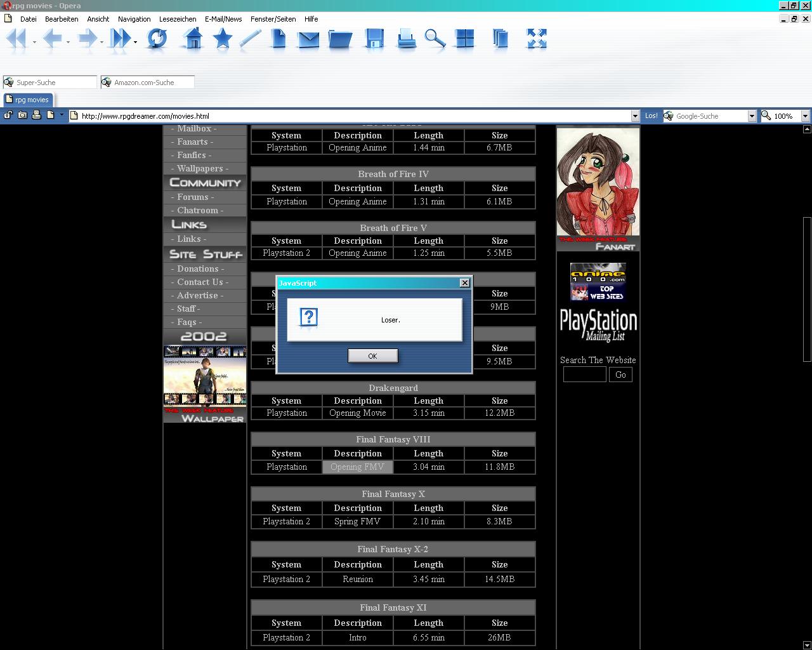
Task: Open the Bearbeiten menu
Action: 62,19
